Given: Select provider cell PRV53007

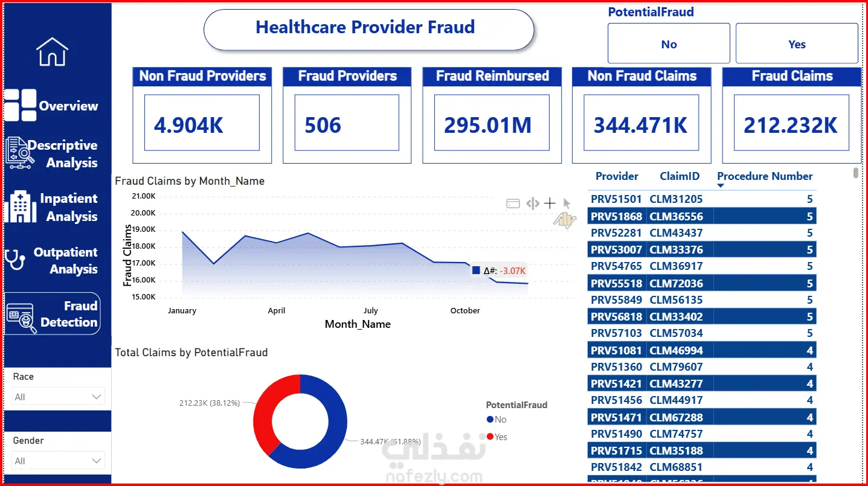Looking at the screenshot, I should (x=616, y=249).
